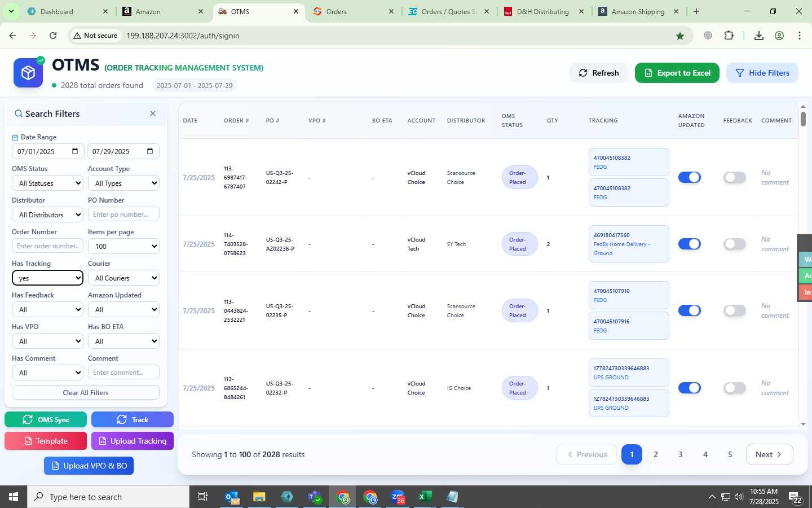Click the browser back arrow
The width and height of the screenshot is (812, 508).
(x=12, y=36)
